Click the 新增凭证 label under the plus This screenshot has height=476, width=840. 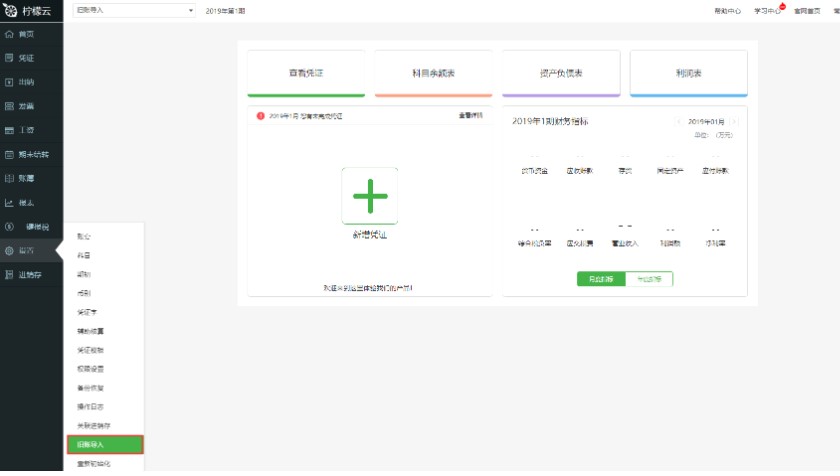pyautogui.click(x=370, y=235)
